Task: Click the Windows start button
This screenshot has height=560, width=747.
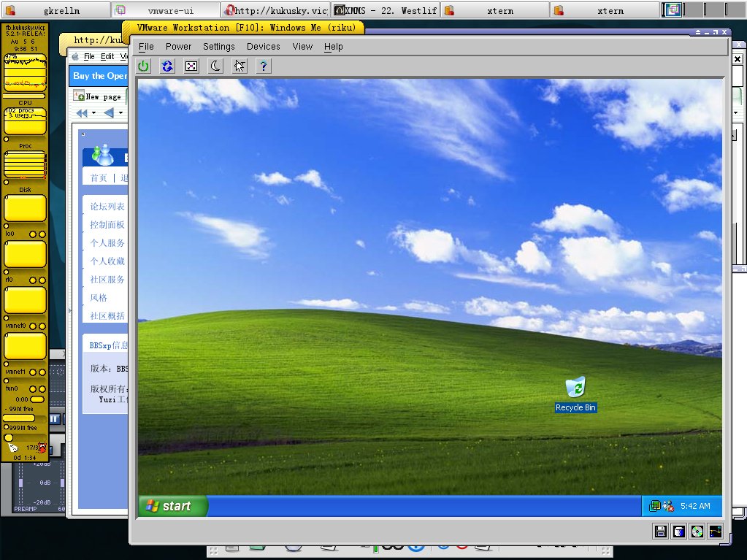Action: 173,506
